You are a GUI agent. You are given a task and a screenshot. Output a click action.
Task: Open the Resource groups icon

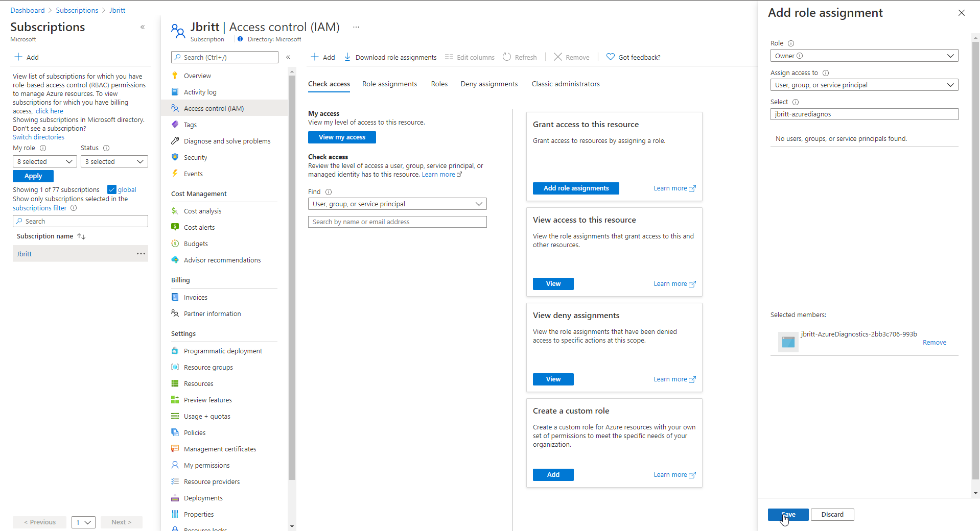click(x=175, y=367)
